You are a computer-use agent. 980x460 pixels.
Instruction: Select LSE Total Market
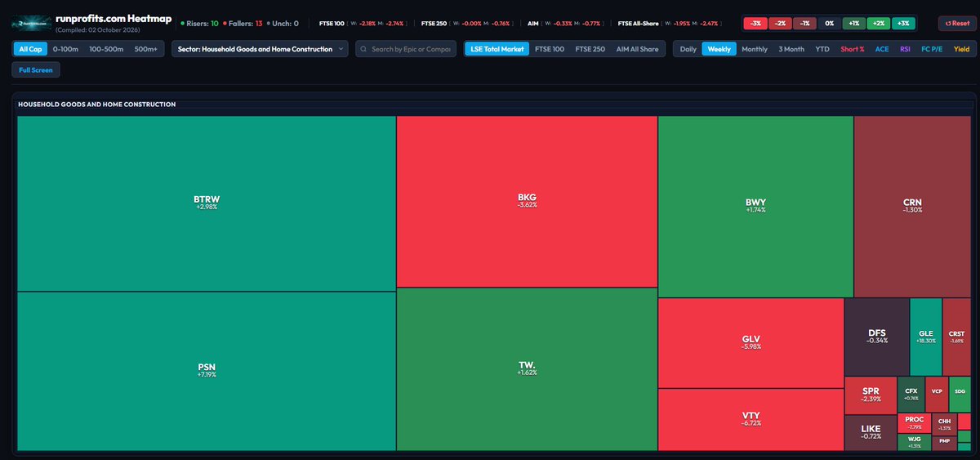coord(497,49)
